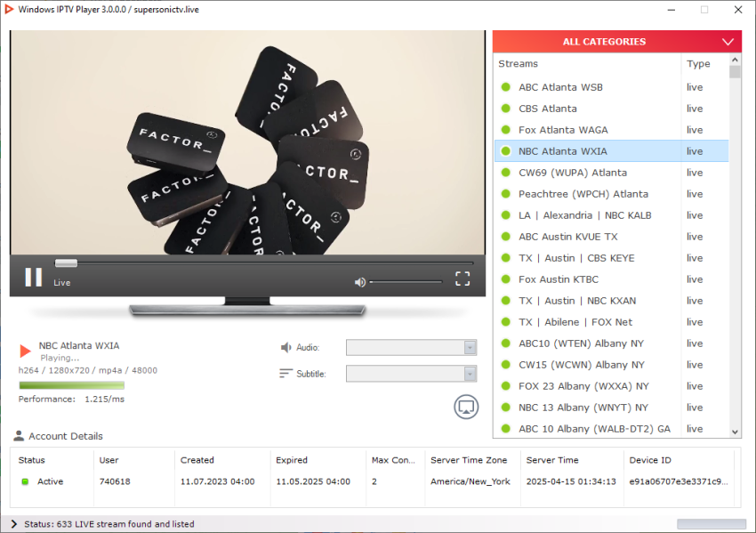Click the Status column header in Account Details
756x533 pixels.
(32, 460)
